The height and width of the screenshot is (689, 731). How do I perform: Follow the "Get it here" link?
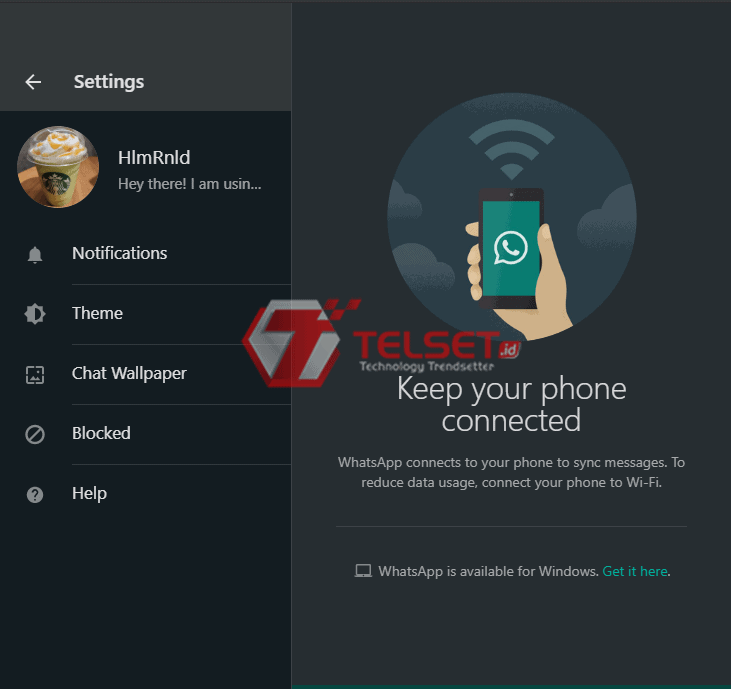coord(634,571)
